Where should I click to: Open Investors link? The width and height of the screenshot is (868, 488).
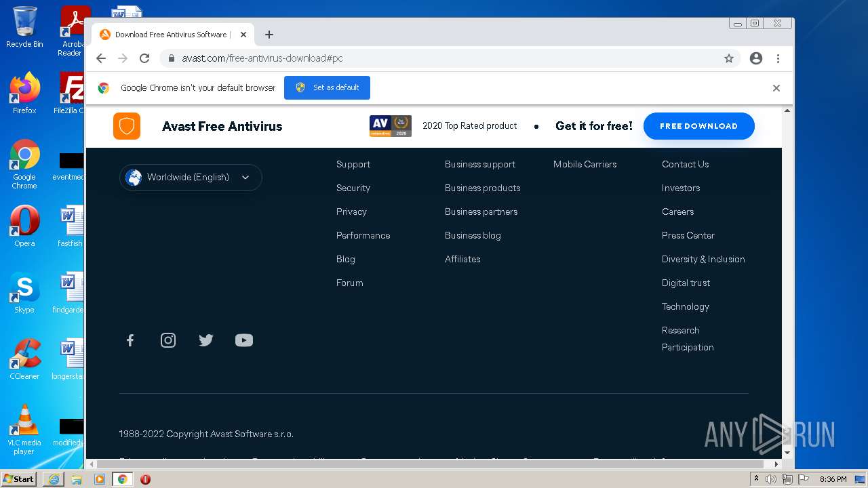click(681, 188)
